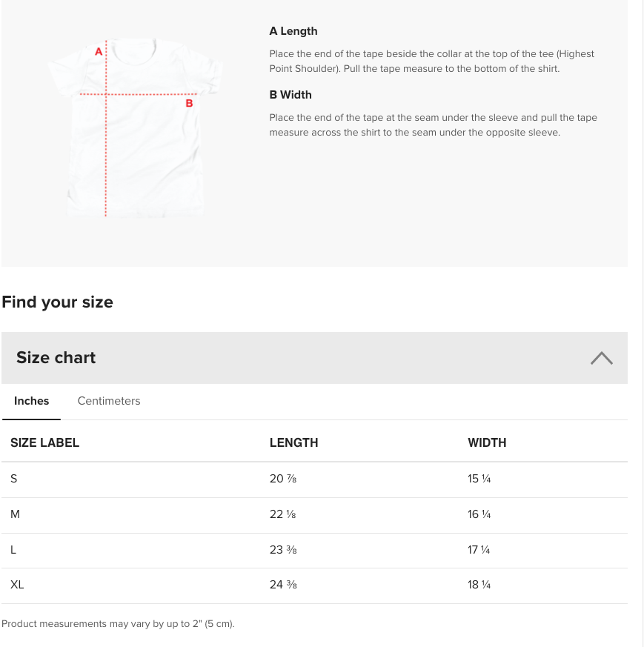Viewport: 644px width, 647px height.
Task: Switch to the Centimeters tab
Action: pos(109,401)
